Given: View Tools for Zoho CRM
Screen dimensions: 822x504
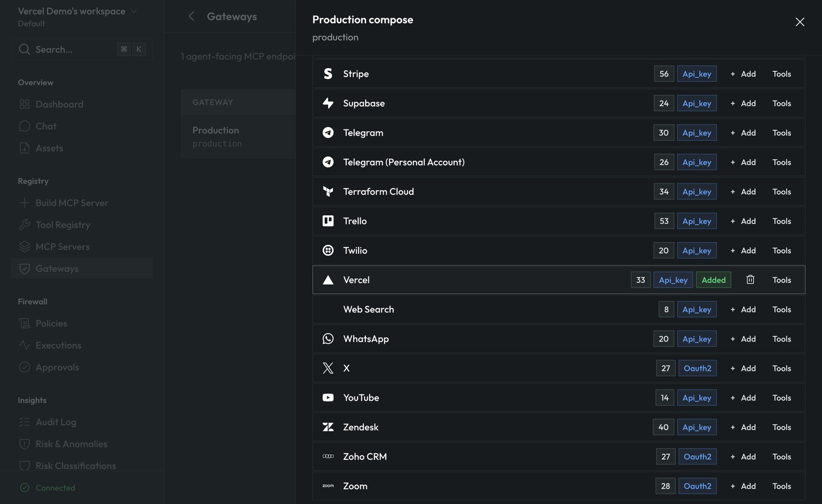Looking at the screenshot, I should 781,456.
